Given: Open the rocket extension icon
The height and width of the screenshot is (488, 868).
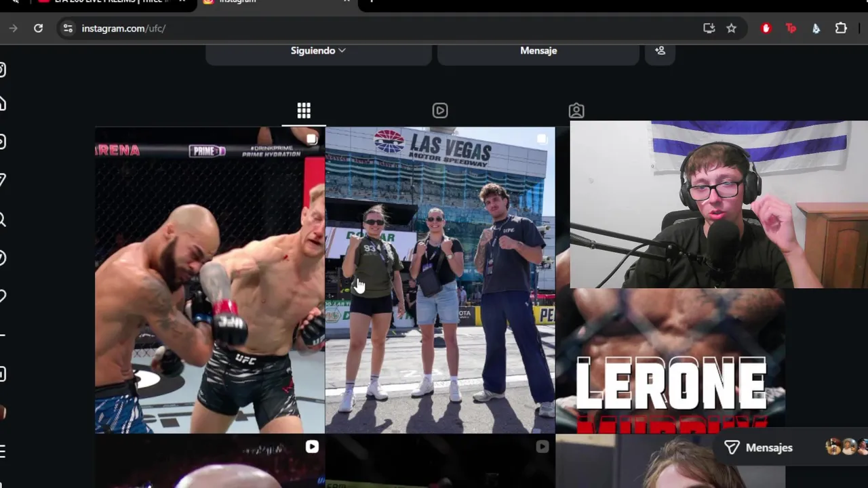Looking at the screenshot, I should pyautogui.click(x=816, y=28).
